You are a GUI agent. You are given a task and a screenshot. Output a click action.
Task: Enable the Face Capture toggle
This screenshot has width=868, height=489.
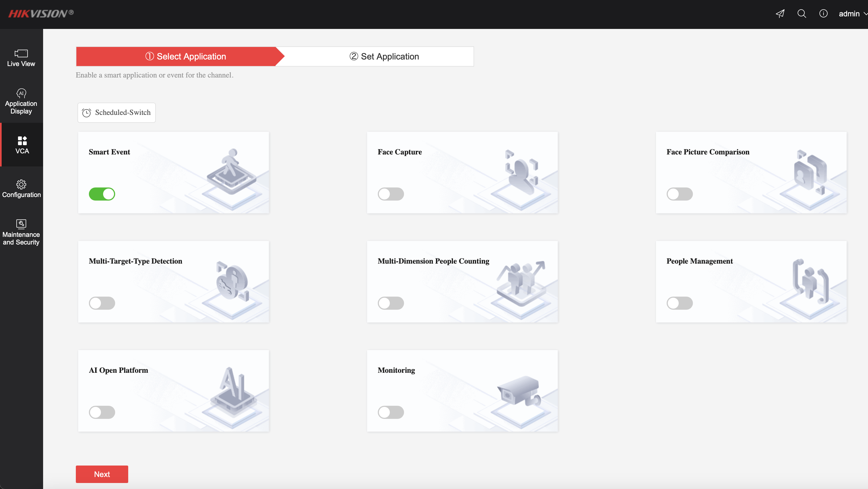[390, 194]
